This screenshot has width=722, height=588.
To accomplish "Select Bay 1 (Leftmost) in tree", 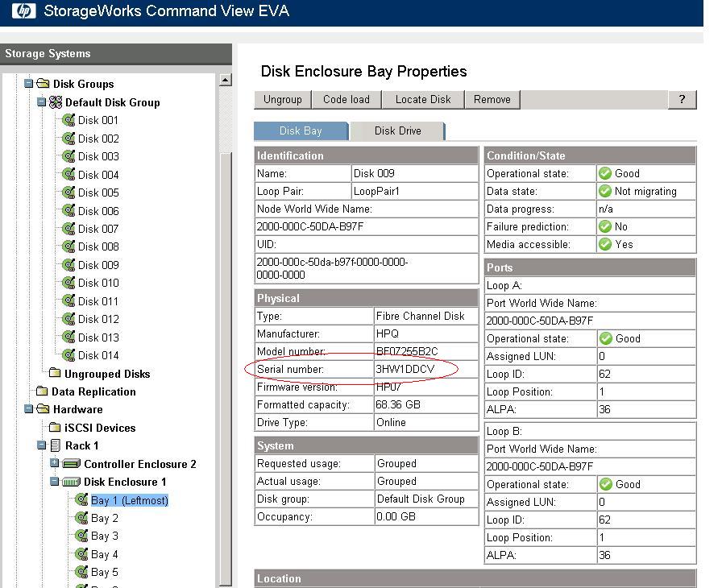I will pyautogui.click(x=130, y=500).
